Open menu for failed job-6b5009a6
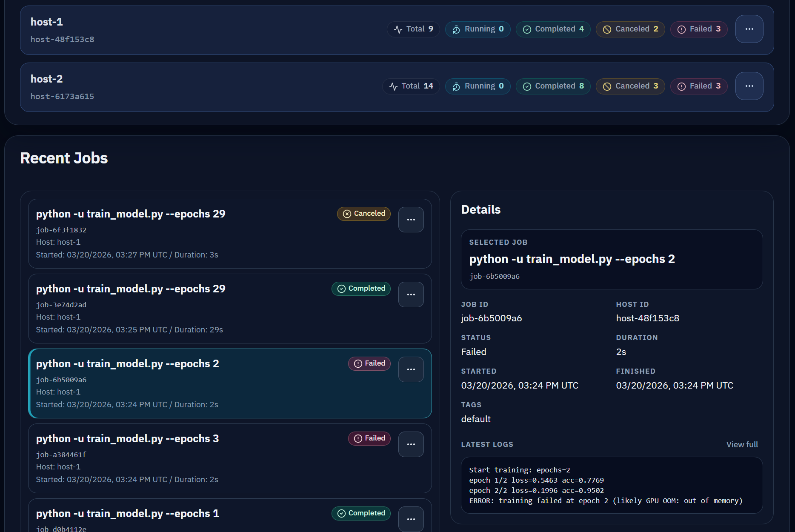 [411, 369]
